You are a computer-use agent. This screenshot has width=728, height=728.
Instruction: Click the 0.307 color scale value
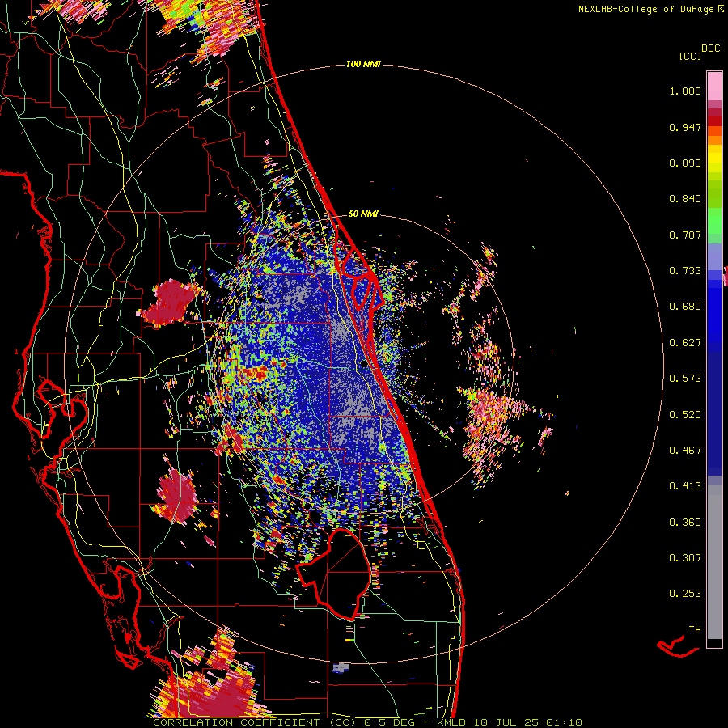[685, 558]
